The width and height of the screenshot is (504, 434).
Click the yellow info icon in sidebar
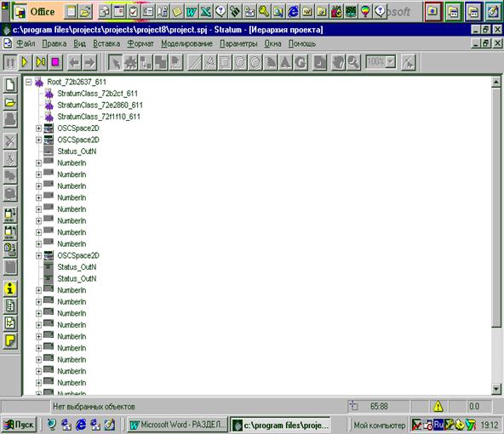click(10, 288)
